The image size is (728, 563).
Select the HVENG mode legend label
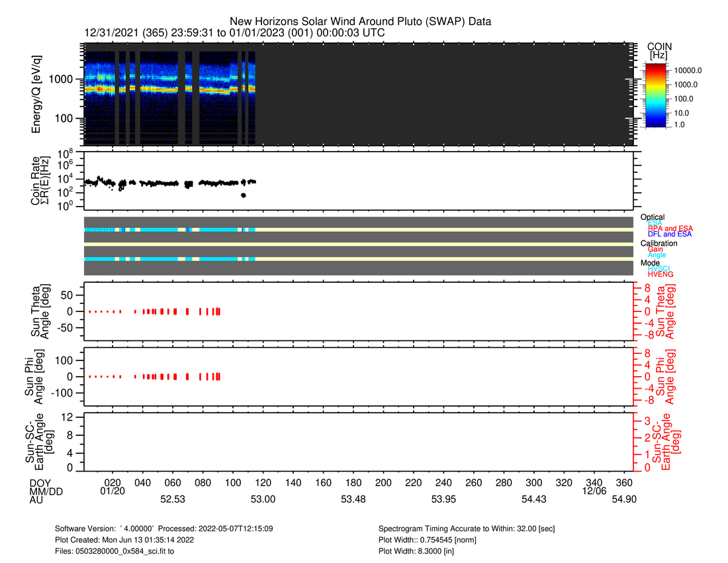[x=660, y=274]
